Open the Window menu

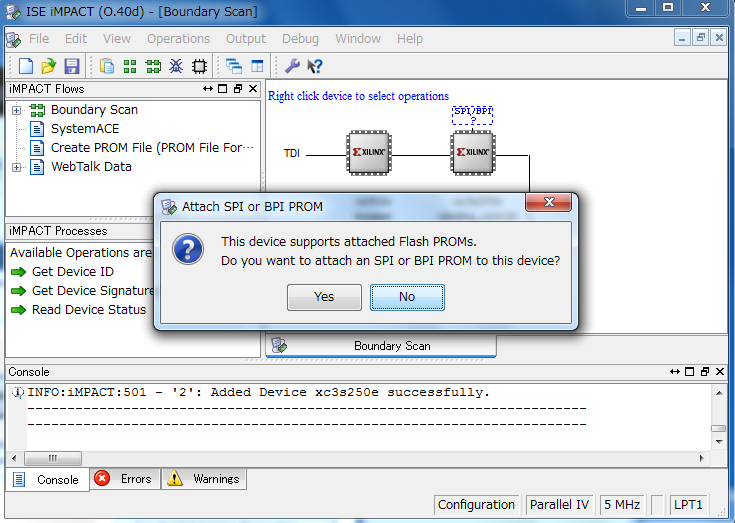358,38
